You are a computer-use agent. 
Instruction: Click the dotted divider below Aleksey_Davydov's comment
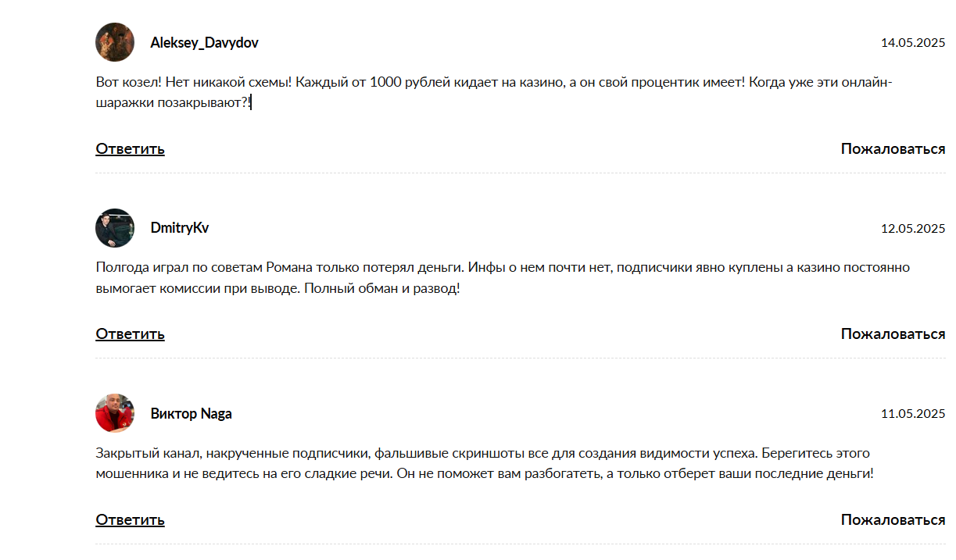coord(520,173)
